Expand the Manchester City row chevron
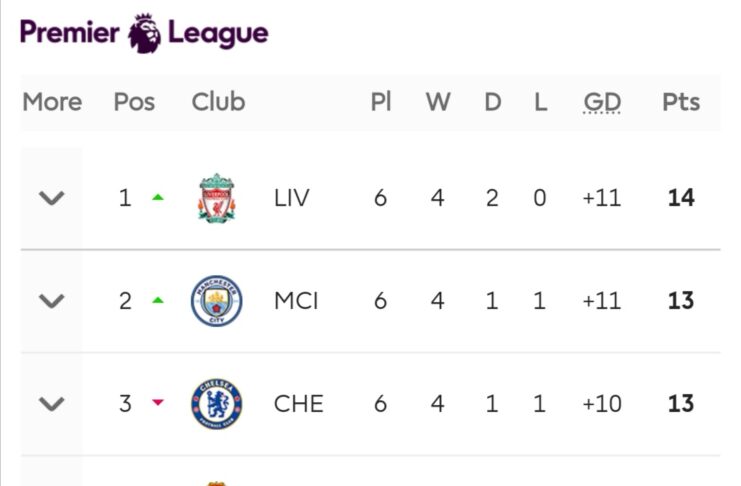The image size is (741, 486). [x=52, y=301]
